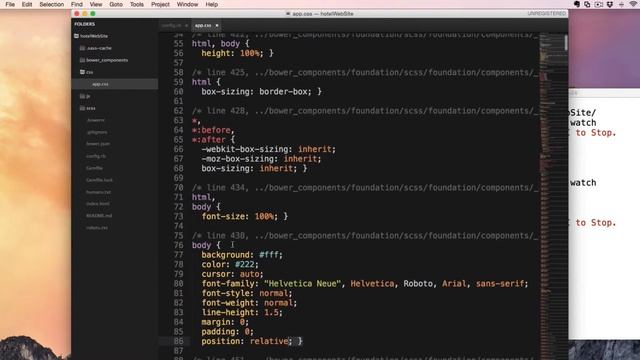Image resolution: width=640 pixels, height=360 pixels.
Task: Click 'line-height: 1.5;' on line 83
Action: [x=242, y=312]
